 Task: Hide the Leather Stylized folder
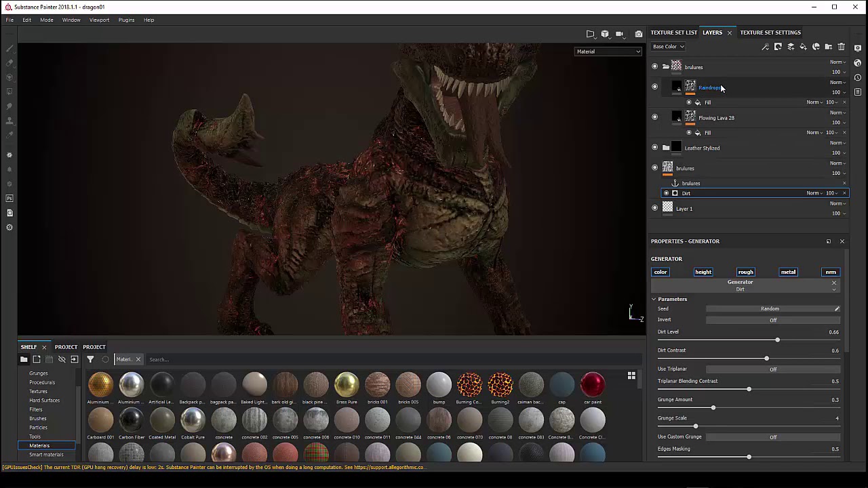[654, 147]
